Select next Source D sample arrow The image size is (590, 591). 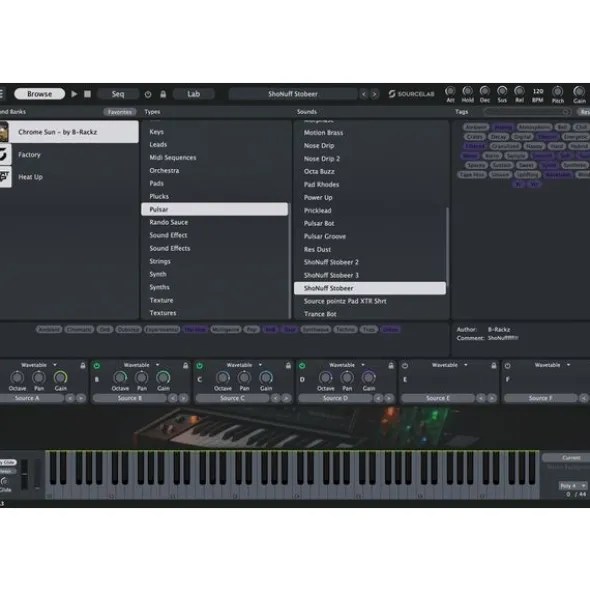click(x=389, y=398)
